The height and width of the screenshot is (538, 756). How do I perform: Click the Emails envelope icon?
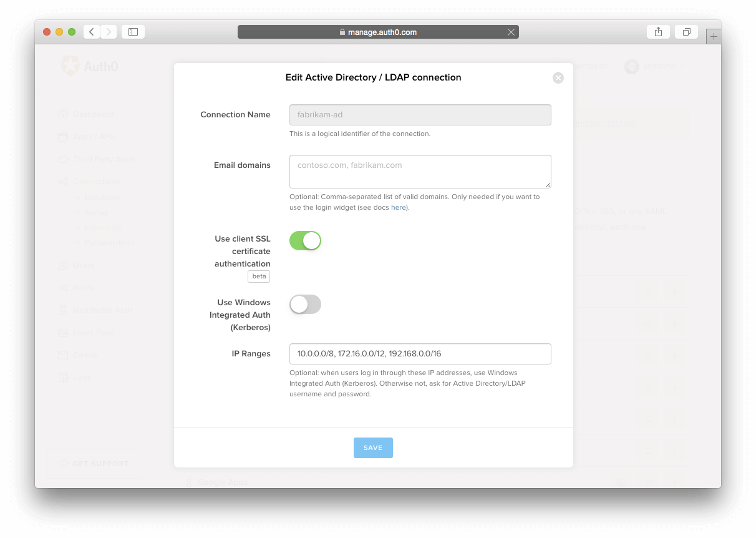pos(62,355)
